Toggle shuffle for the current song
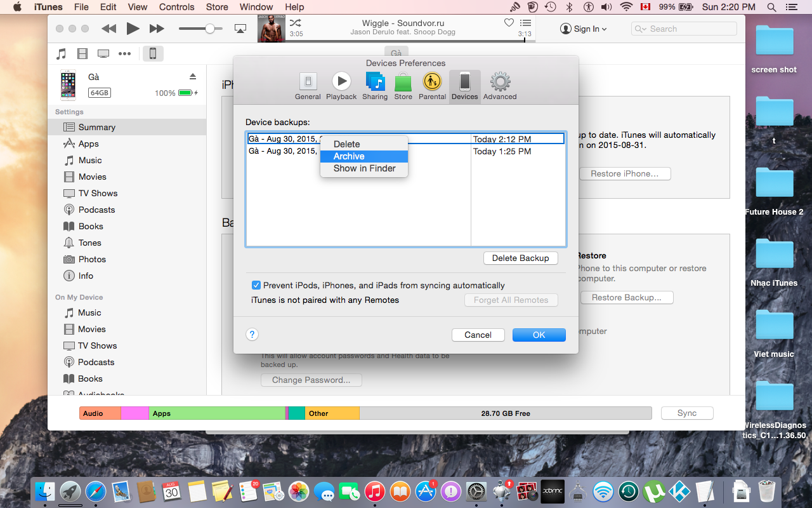The width and height of the screenshot is (812, 508). tap(295, 23)
